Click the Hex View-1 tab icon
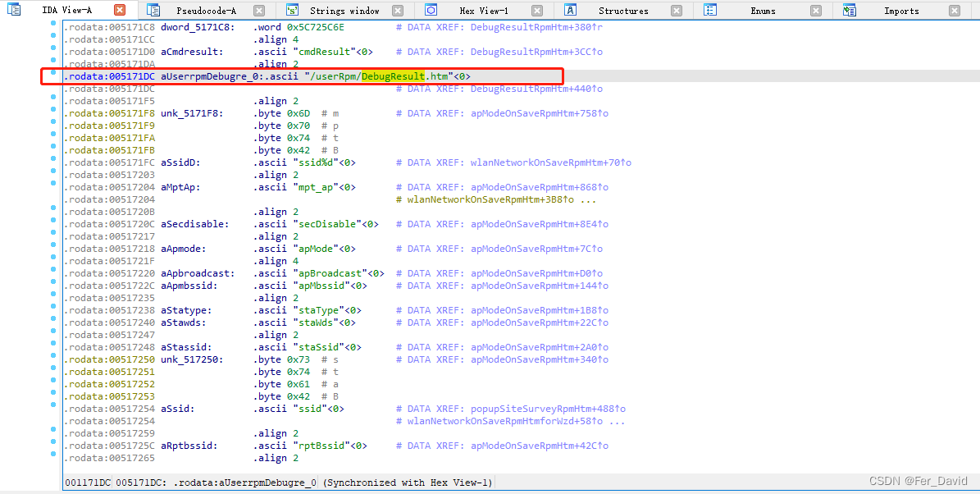This screenshot has width=980, height=494. tap(431, 10)
